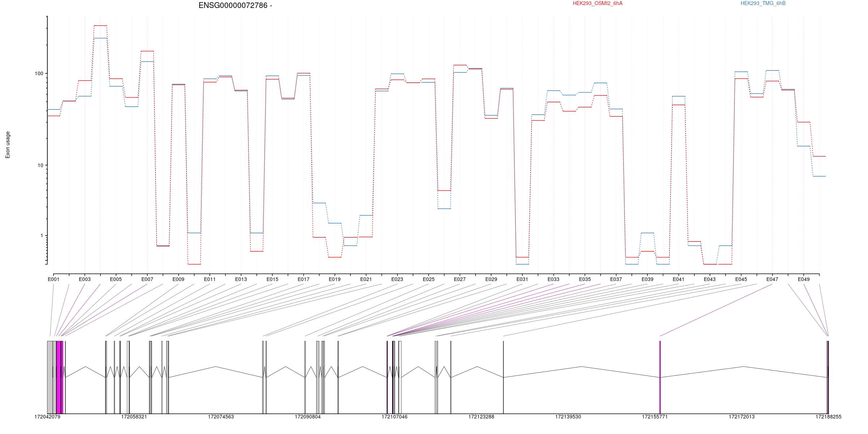868x434 pixels.
Task: Click the ENSG00000072786 gene title
Action: [235, 5]
